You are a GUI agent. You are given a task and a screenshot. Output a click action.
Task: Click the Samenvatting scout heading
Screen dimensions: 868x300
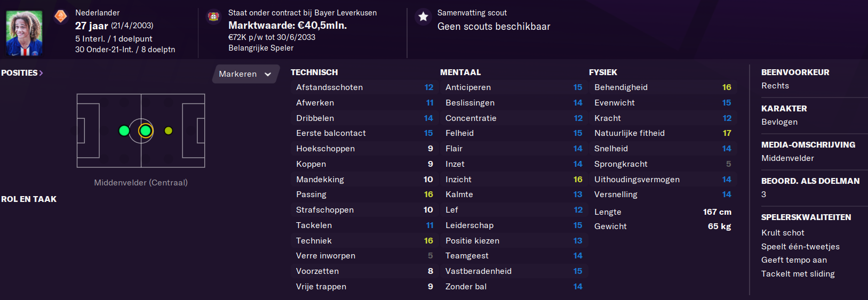tap(472, 13)
